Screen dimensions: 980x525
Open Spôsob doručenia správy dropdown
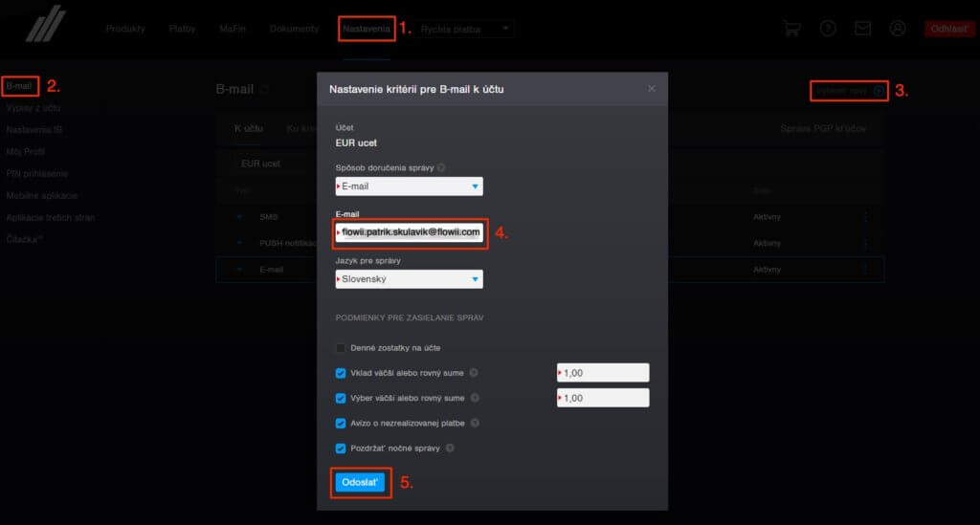coord(409,186)
